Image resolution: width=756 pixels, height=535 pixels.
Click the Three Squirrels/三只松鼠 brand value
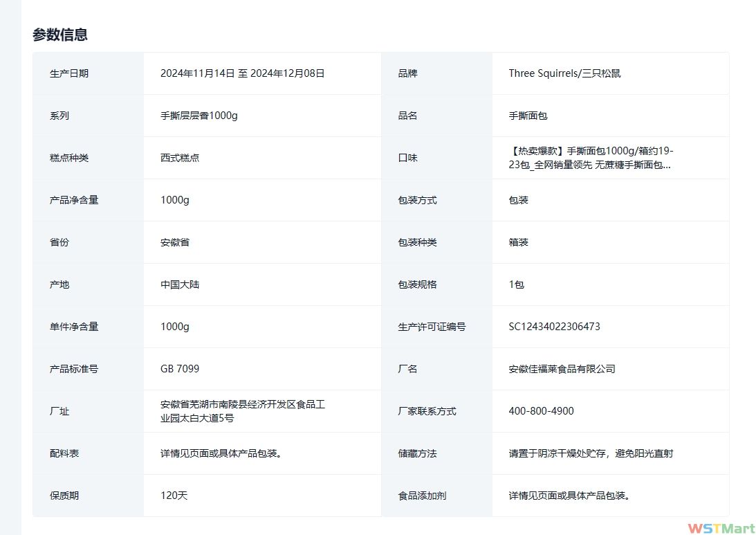[564, 73]
